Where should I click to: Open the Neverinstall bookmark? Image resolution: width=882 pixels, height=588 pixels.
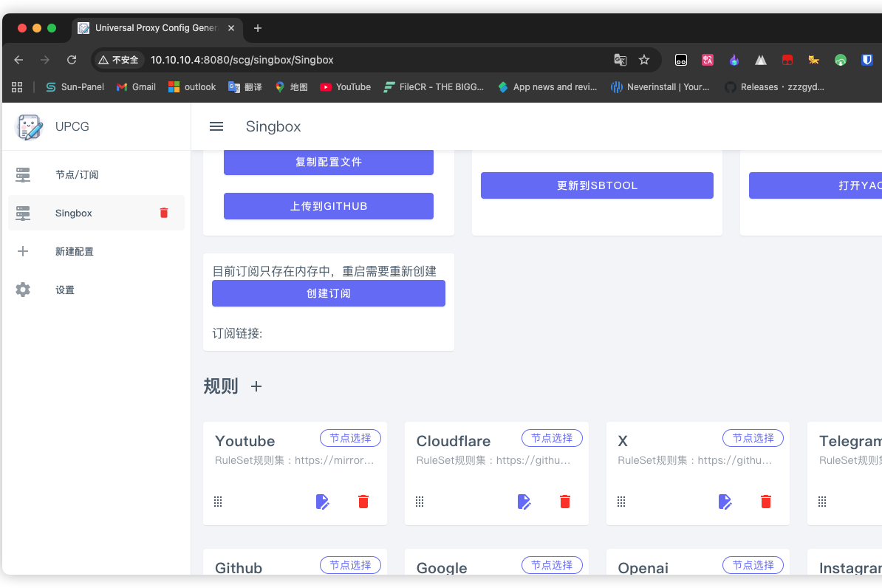tap(660, 87)
